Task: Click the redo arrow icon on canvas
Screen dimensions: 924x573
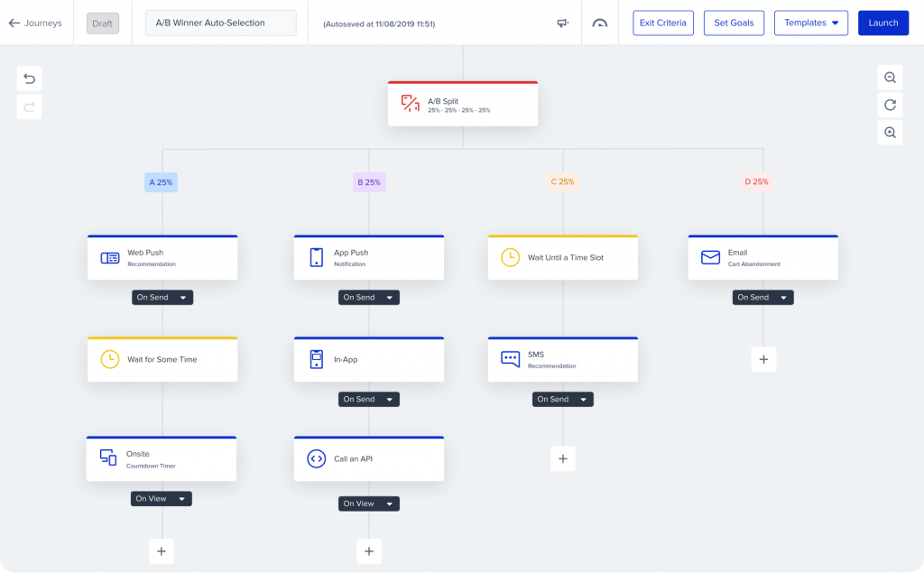Action: (x=29, y=106)
